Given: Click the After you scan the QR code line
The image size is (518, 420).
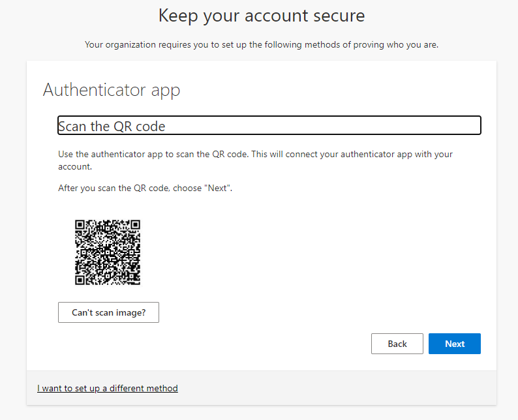Looking at the screenshot, I should click(145, 188).
